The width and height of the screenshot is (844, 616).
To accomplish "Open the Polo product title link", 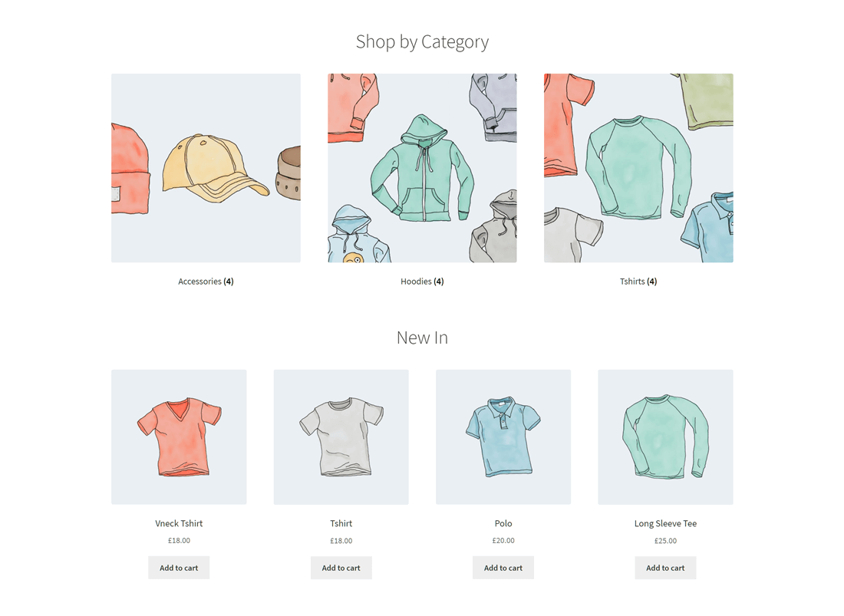I will (x=503, y=523).
